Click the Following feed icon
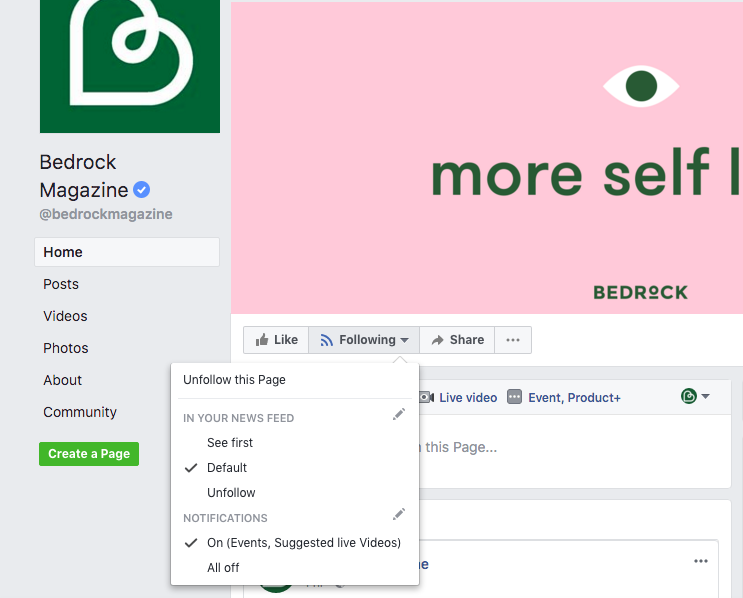Image resolution: width=743 pixels, height=598 pixels. coord(326,340)
